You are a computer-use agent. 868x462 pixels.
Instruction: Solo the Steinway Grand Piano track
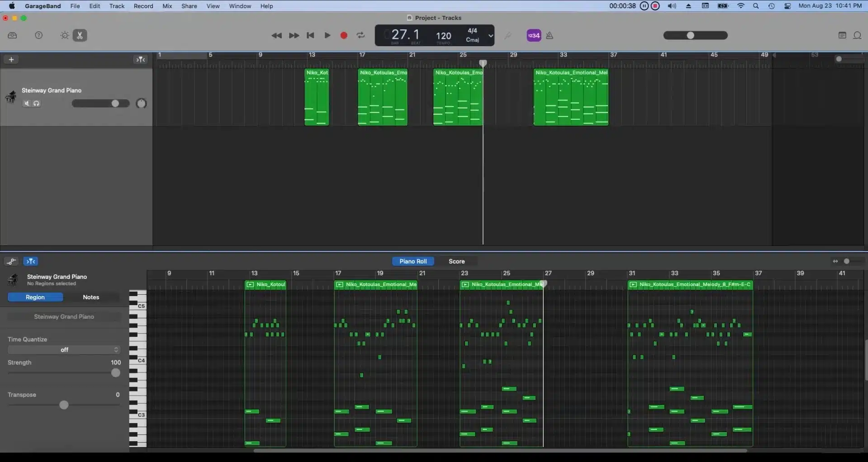point(37,104)
